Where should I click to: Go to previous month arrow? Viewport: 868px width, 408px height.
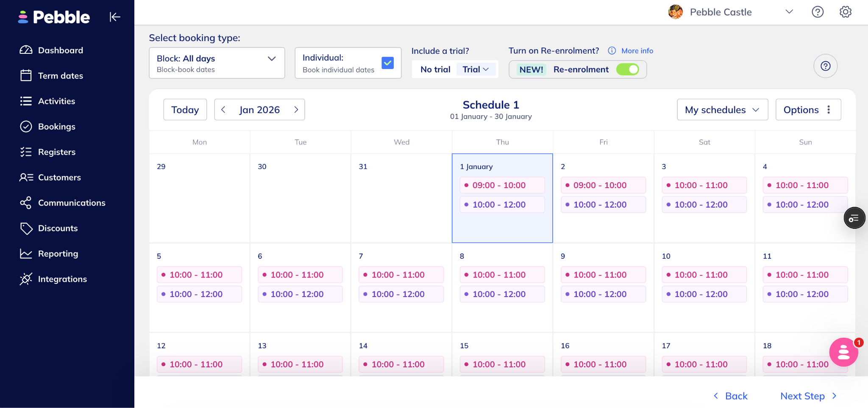(223, 110)
